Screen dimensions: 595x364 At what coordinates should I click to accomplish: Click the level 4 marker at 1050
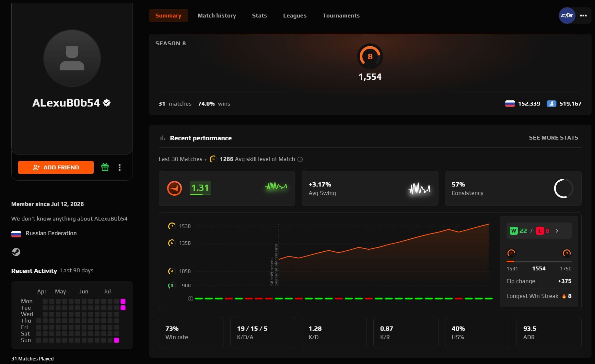[171, 271]
